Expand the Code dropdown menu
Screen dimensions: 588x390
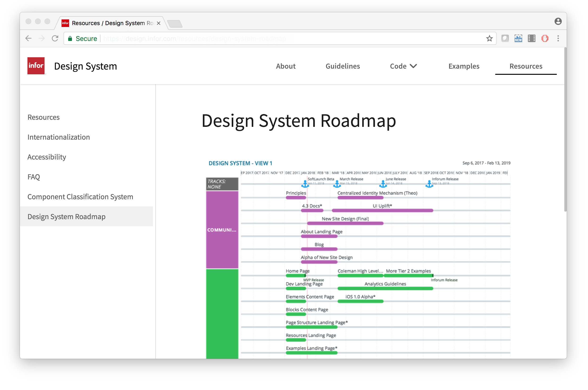403,66
